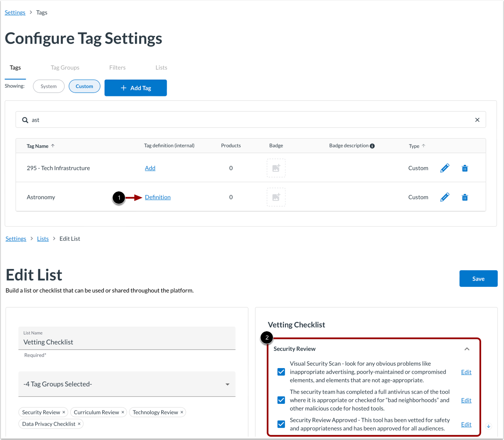Delete the Astronomy tag
Screen dimensions: 504x440
coord(465,197)
